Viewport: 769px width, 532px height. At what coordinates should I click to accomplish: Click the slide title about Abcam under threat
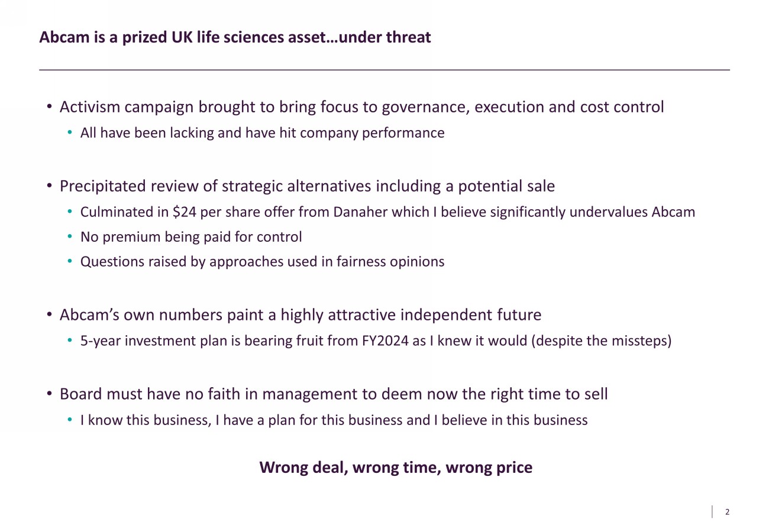tap(235, 37)
